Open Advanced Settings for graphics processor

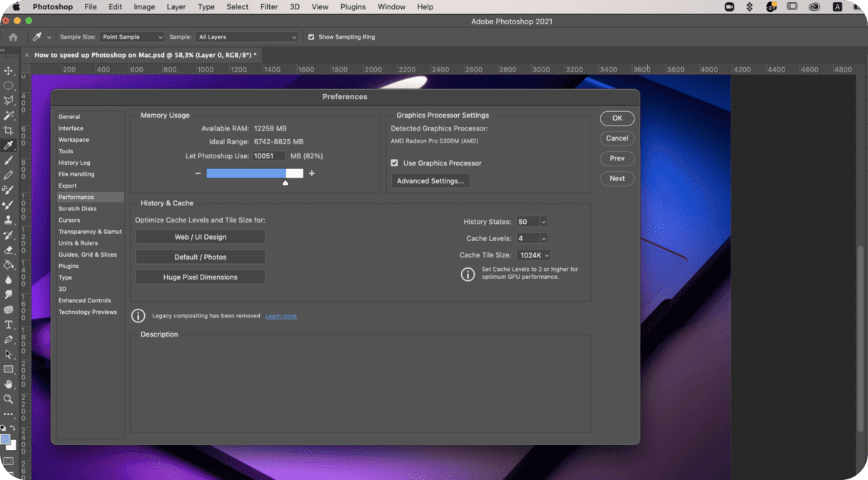pyautogui.click(x=430, y=181)
